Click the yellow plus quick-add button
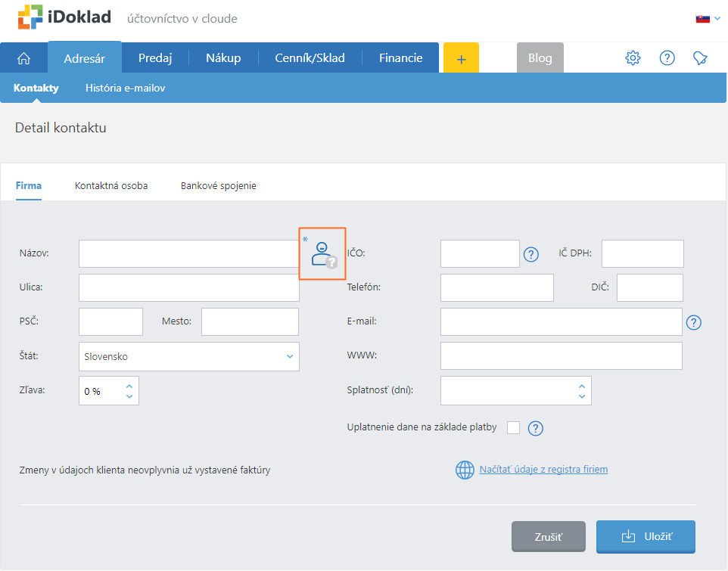The height and width of the screenshot is (571, 728). click(461, 58)
